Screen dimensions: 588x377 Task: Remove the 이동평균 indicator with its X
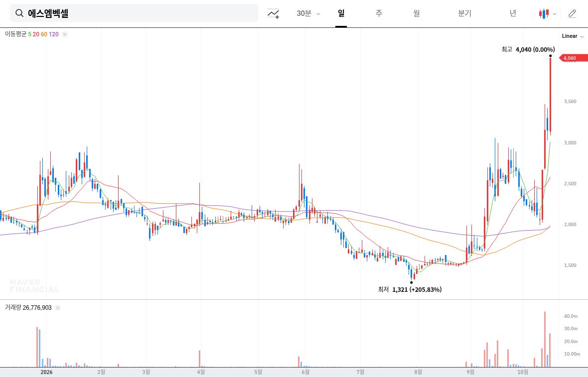click(x=65, y=34)
